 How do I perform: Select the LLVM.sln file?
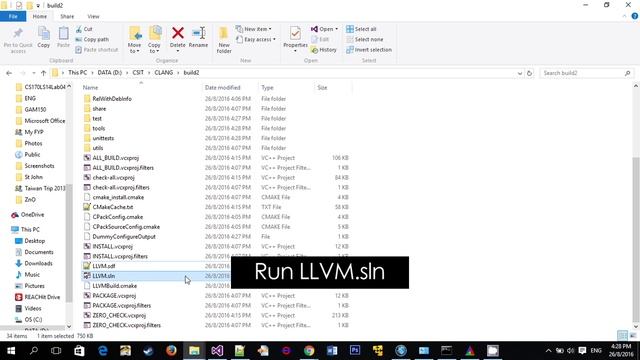coord(103,276)
